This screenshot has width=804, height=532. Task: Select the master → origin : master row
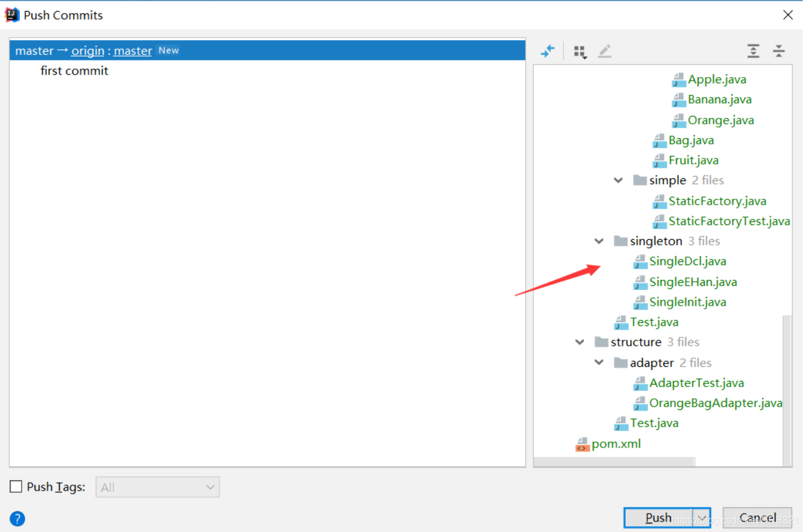(268, 51)
